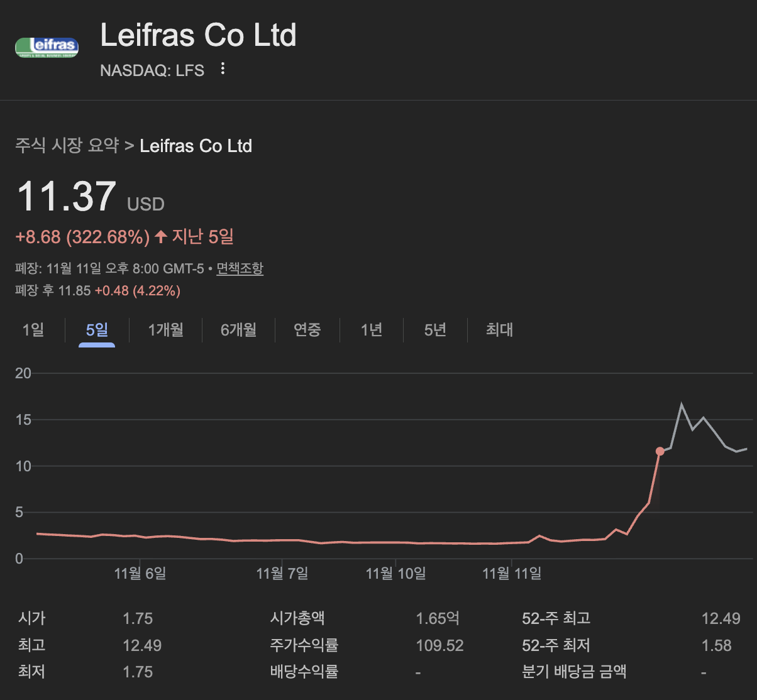Switch to the 5년 chart tab
Viewport: 757px width, 700px height.
click(435, 329)
